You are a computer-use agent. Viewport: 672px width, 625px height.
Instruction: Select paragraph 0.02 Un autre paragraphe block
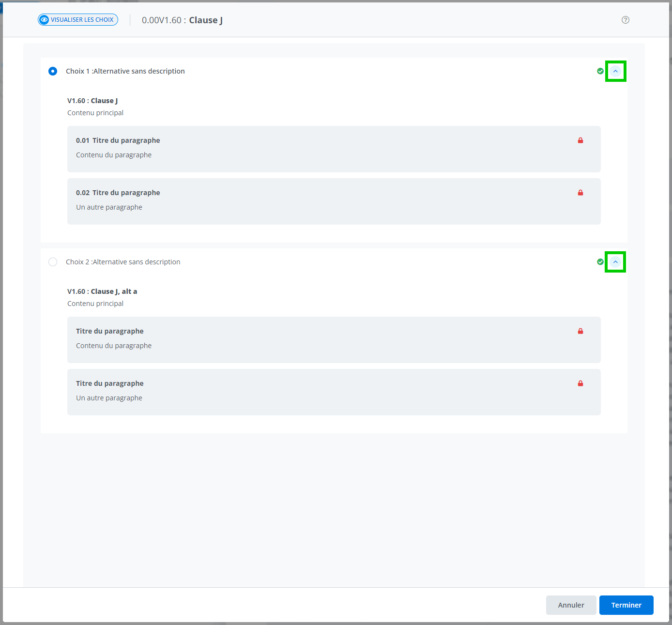334,201
